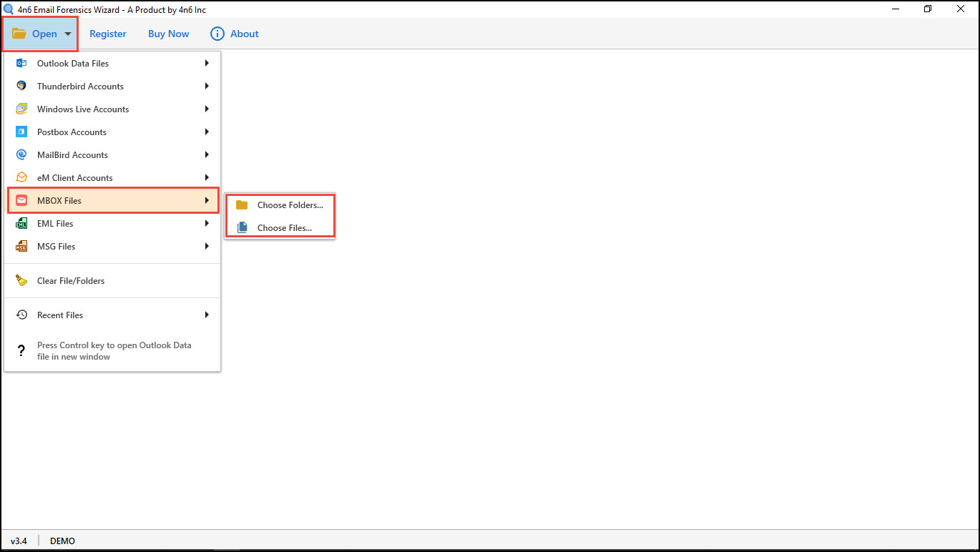Select the Thunderbird Accounts menu entry
Image resolution: width=980 pixels, height=552 pixels.
click(x=112, y=86)
